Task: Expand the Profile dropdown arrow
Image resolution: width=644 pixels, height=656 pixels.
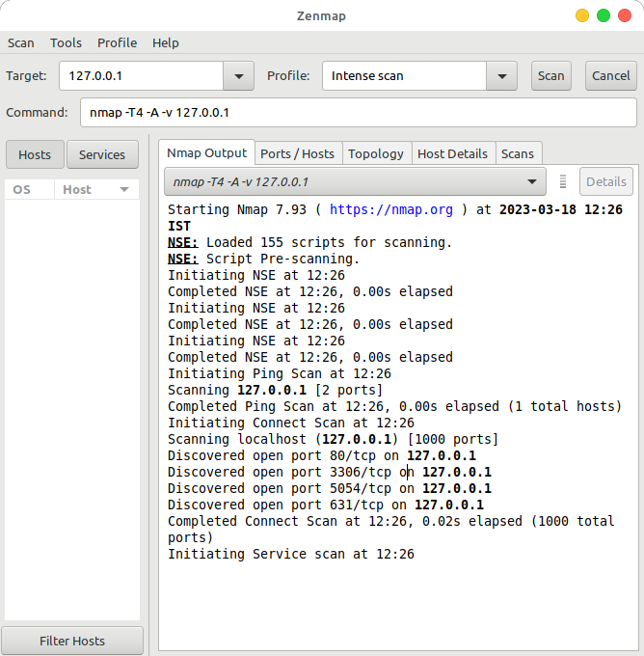Action: (500, 76)
